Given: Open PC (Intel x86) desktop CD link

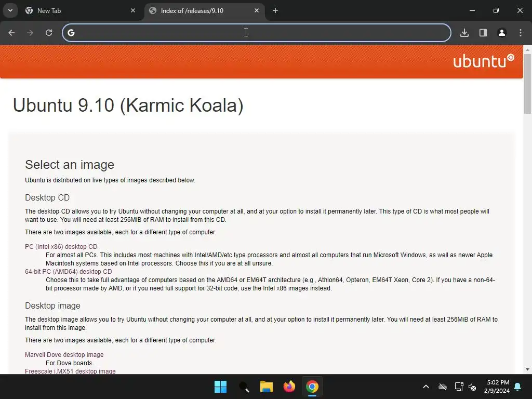Looking at the screenshot, I should [61, 247].
